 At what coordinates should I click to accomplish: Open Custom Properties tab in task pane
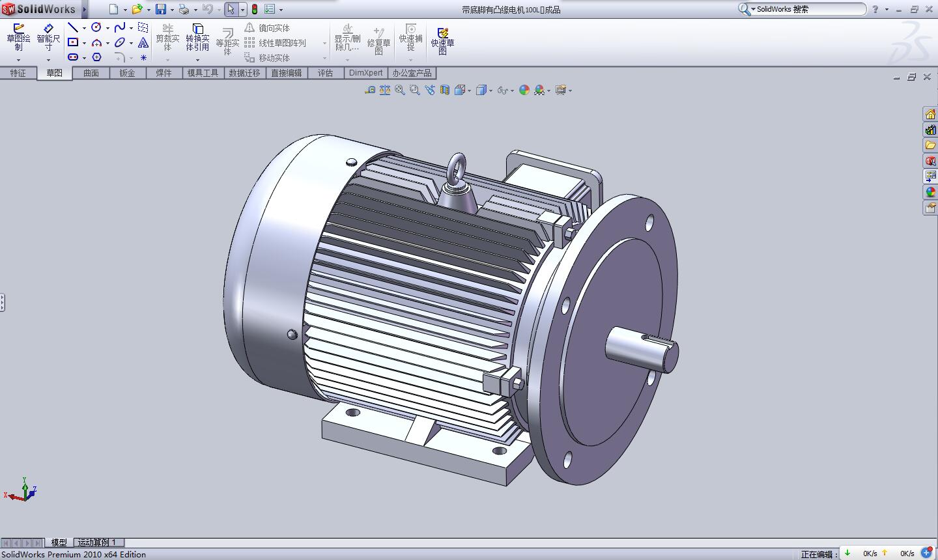(x=930, y=208)
